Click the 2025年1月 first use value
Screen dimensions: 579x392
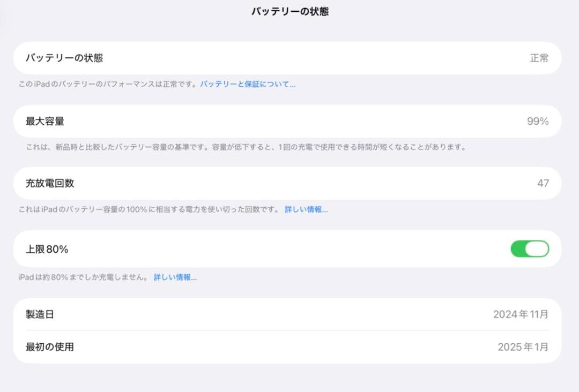(x=523, y=347)
